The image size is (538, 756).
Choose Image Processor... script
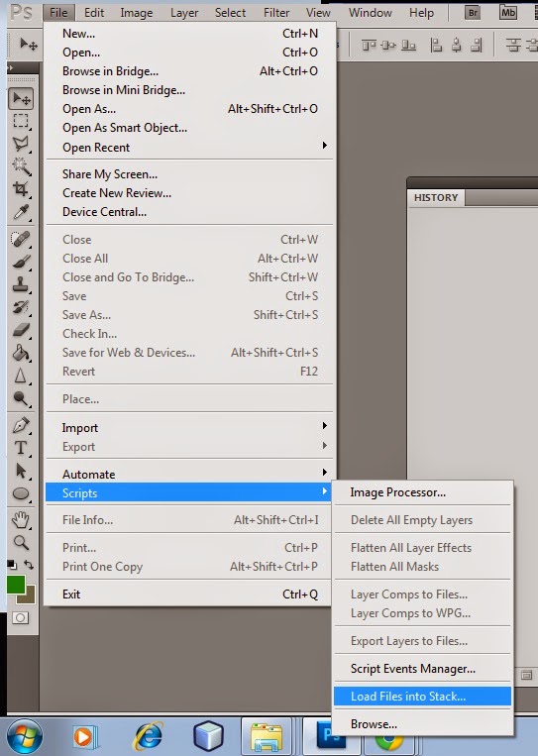pyautogui.click(x=423, y=492)
